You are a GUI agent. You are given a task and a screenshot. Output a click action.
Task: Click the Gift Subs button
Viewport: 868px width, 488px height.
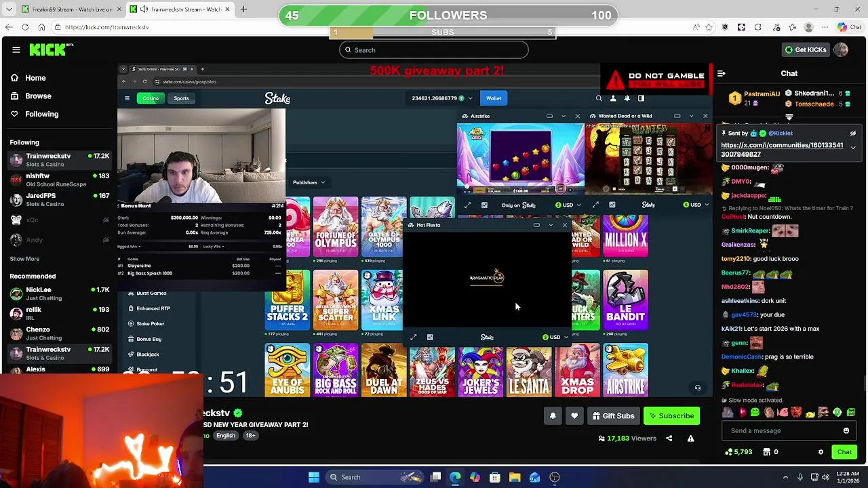(x=612, y=415)
